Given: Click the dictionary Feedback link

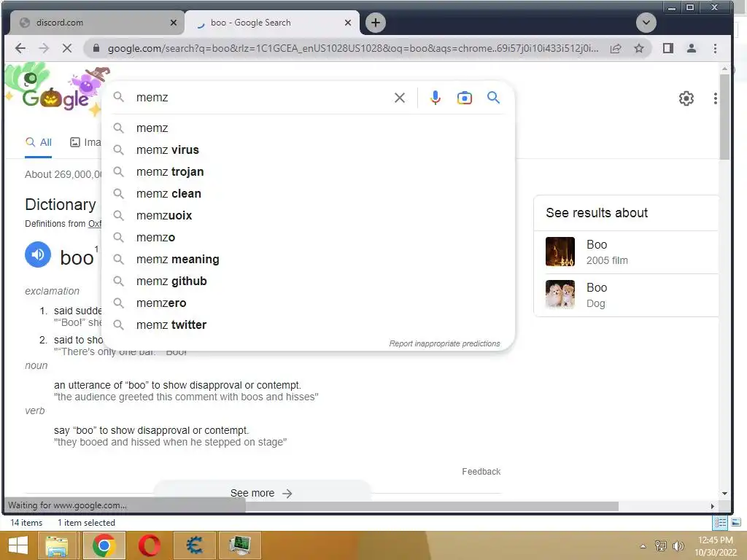Looking at the screenshot, I should (x=481, y=472).
